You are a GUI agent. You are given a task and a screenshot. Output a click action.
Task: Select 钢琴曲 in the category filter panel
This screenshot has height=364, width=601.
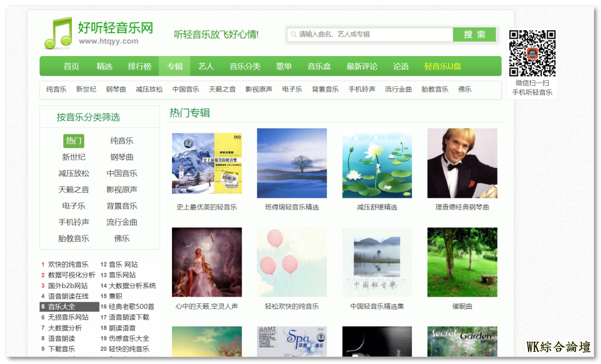coord(122,157)
